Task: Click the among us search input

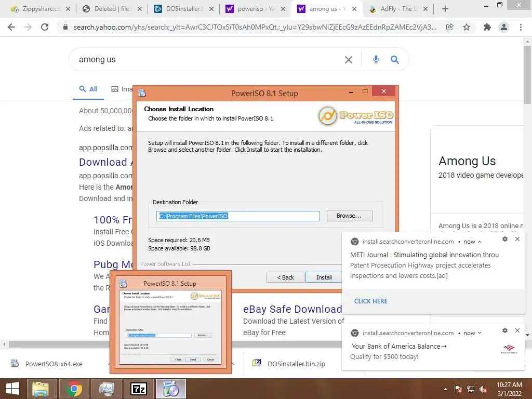Action: (x=207, y=60)
